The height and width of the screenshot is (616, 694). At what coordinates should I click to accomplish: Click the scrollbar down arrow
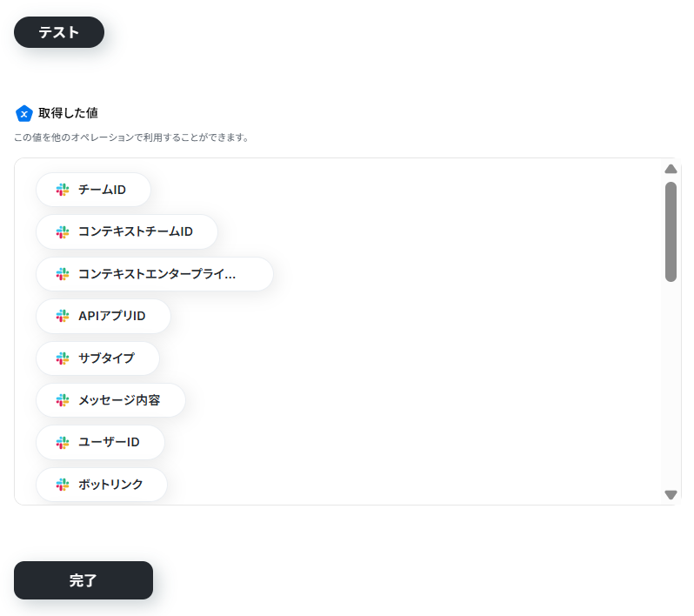(671, 495)
